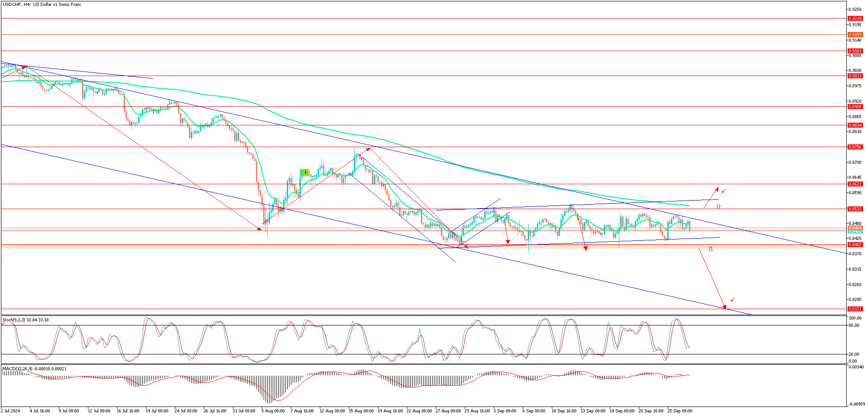Click the 0.8590 price axis value

click(855, 193)
